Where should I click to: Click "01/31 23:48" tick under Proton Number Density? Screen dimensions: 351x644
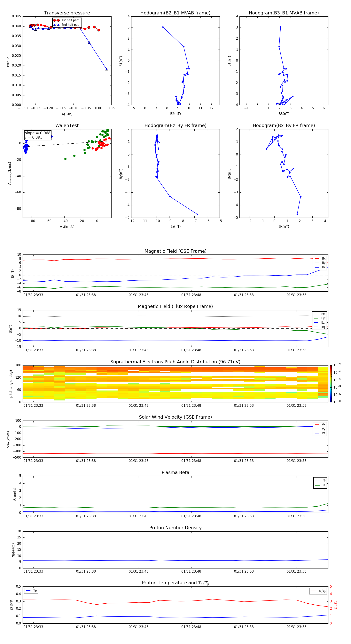tap(191, 571)
